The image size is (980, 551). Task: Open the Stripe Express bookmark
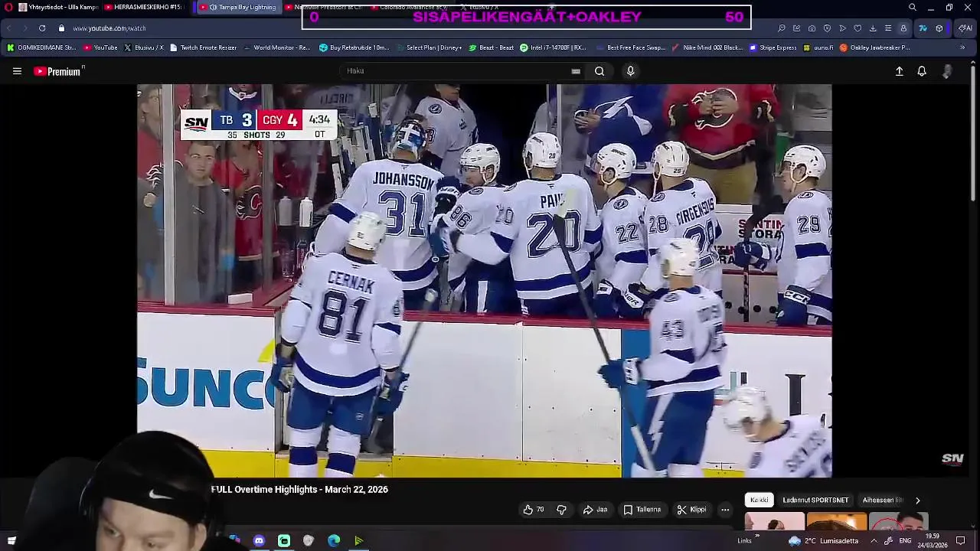773,47
